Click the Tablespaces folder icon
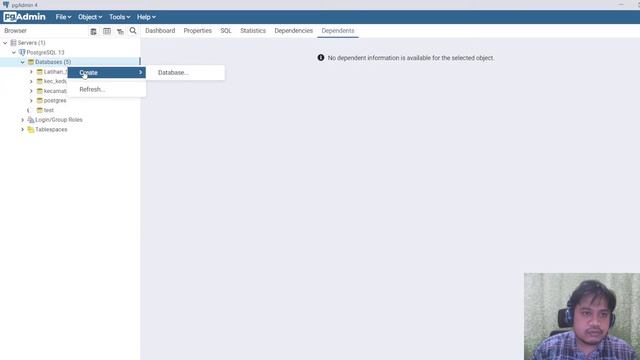 [x=31, y=129]
